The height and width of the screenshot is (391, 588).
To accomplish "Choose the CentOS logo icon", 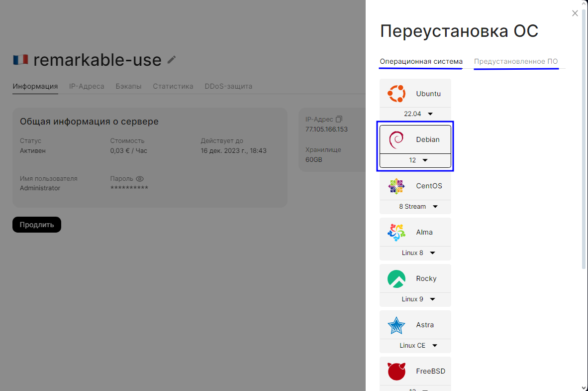I will tap(396, 186).
